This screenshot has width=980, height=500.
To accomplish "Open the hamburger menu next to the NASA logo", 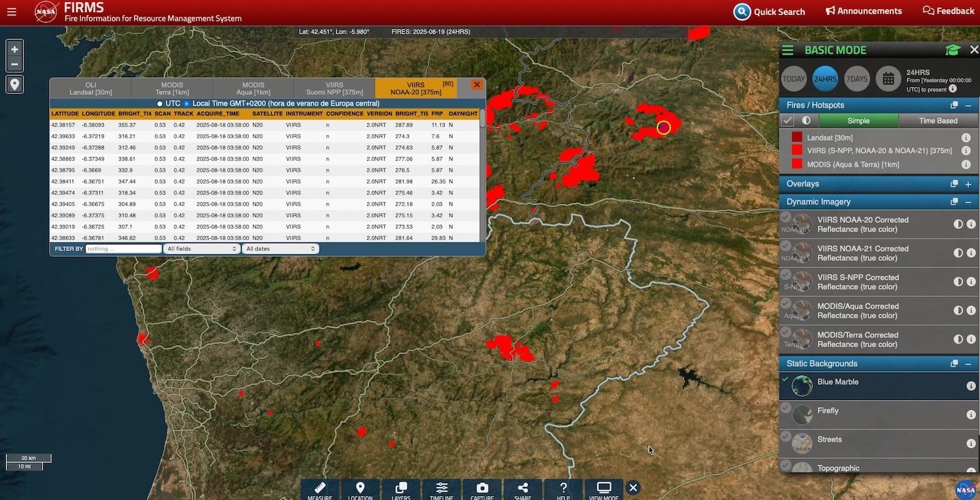I will click(x=11, y=12).
